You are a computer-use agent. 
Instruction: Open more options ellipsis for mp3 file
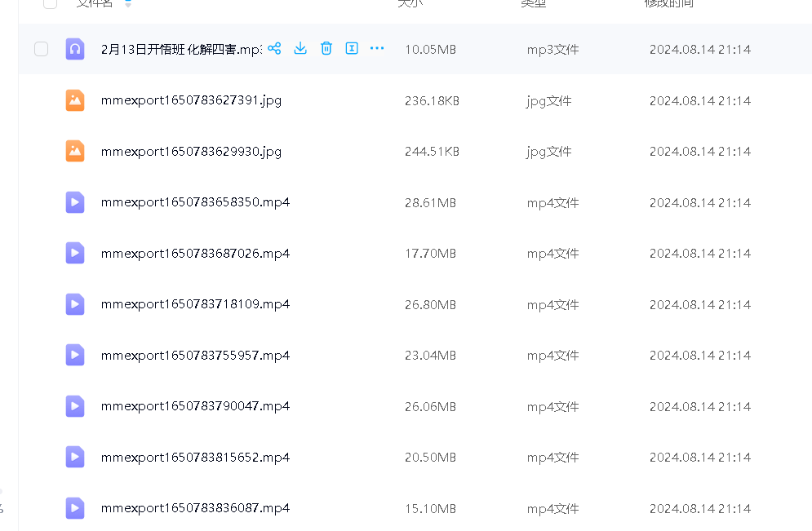click(377, 49)
